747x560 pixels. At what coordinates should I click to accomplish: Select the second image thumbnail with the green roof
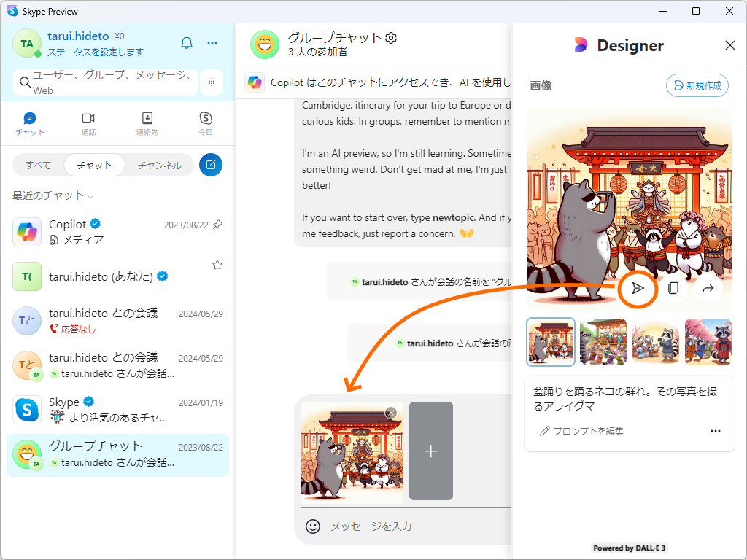(x=603, y=342)
